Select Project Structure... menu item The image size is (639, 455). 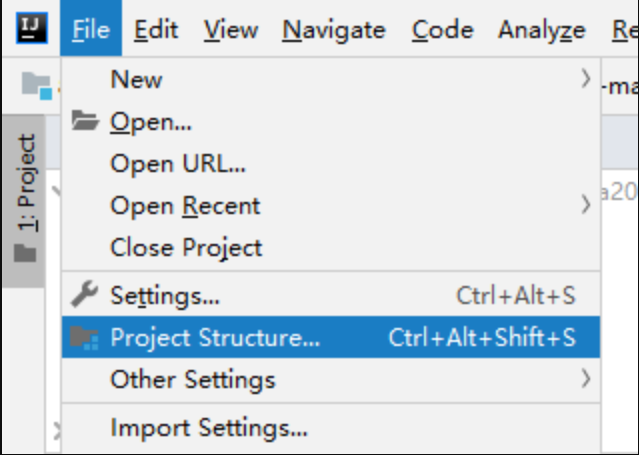(x=215, y=338)
